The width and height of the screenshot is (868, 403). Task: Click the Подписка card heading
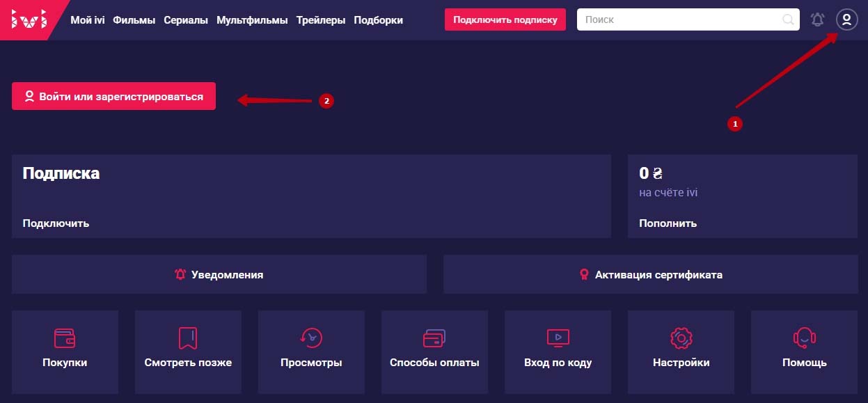61,173
